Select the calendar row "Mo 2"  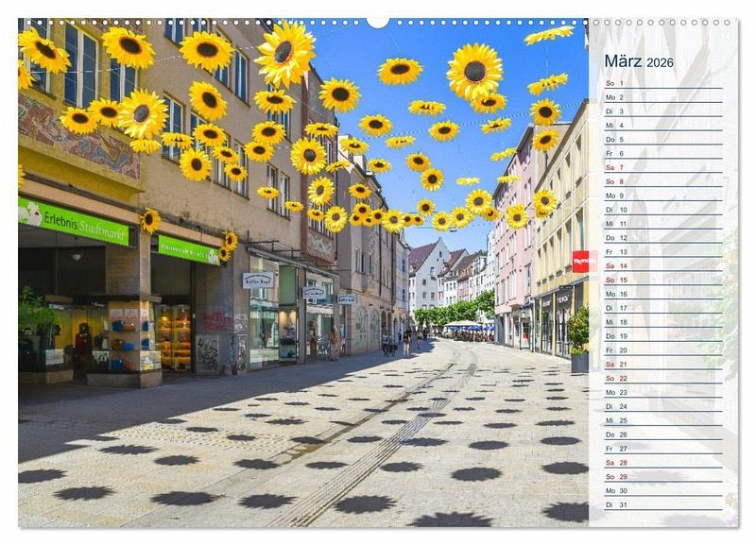(663, 97)
